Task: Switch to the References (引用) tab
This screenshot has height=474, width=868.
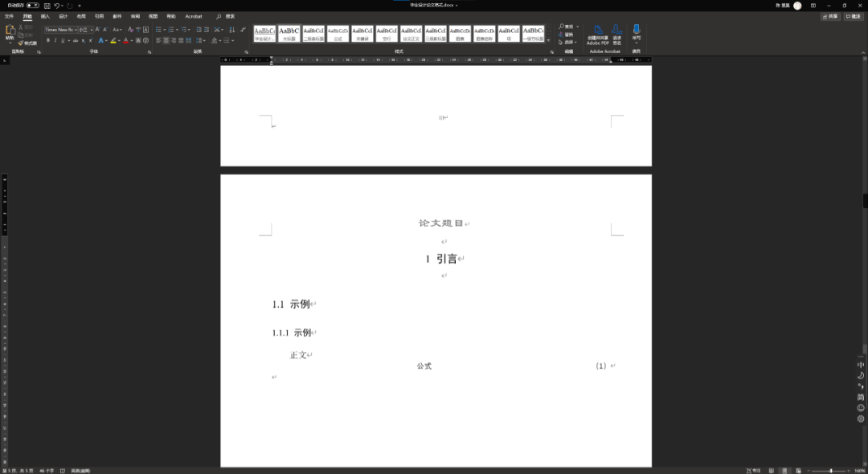Action: [x=99, y=17]
